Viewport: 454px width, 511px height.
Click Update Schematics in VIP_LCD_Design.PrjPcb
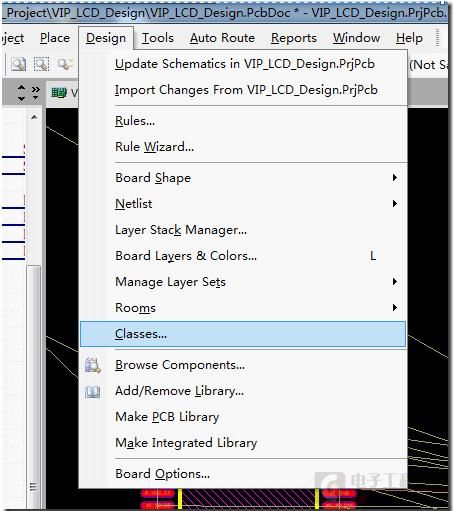(x=244, y=64)
